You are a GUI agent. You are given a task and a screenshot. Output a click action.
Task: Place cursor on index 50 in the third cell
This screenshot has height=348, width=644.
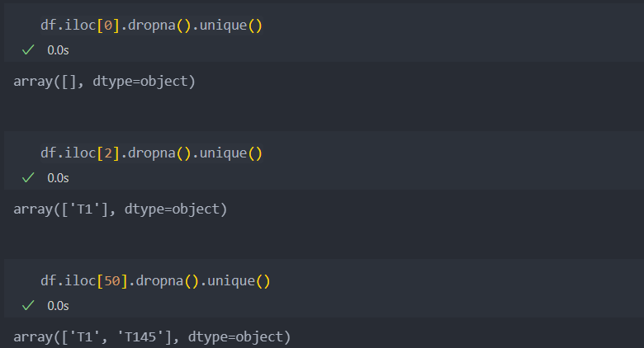pyautogui.click(x=112, y=281)
